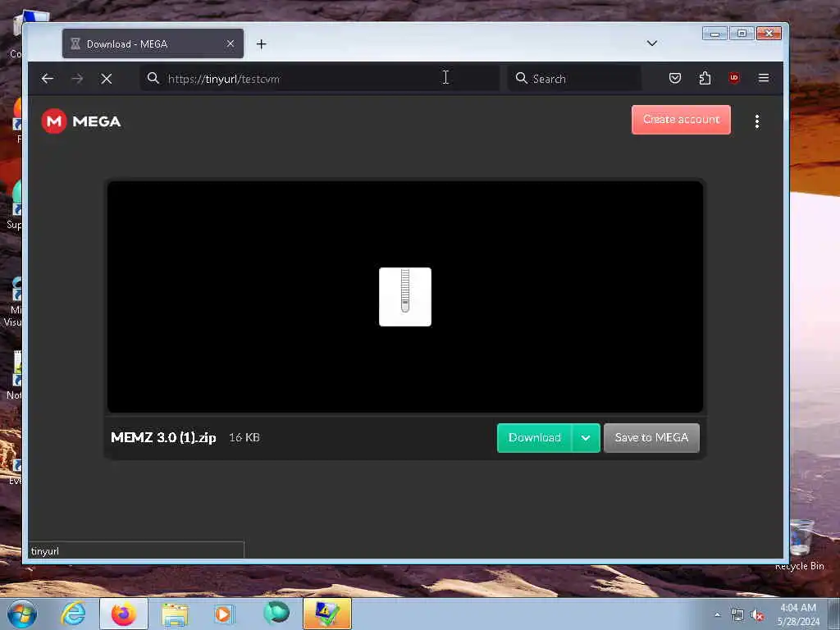This screenshot has height=630, width=840.
Task: Open the Extensions puzzle icon
Action: pyautogui.click(x=705, y=78)
